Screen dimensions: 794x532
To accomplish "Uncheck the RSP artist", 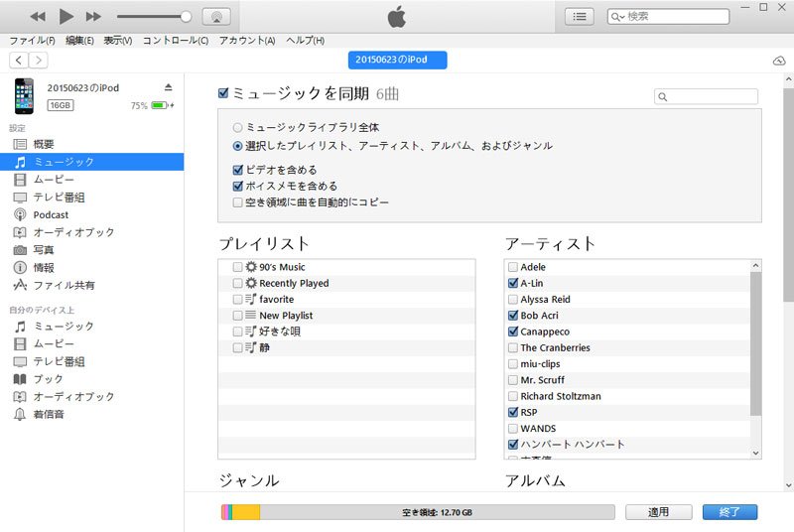I will pyautogui.click(x=513, y=412).
